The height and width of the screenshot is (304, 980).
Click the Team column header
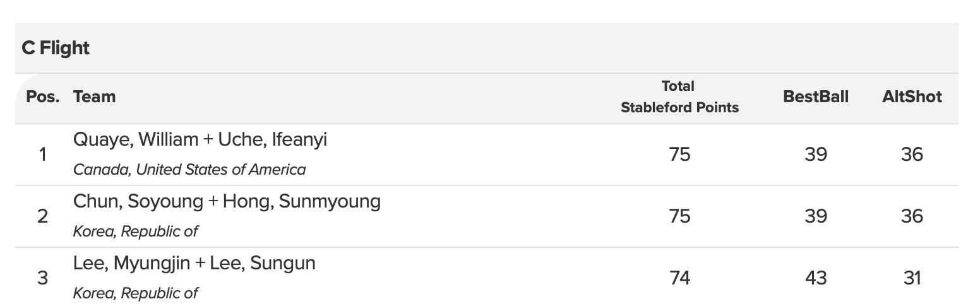pos(95,97)
